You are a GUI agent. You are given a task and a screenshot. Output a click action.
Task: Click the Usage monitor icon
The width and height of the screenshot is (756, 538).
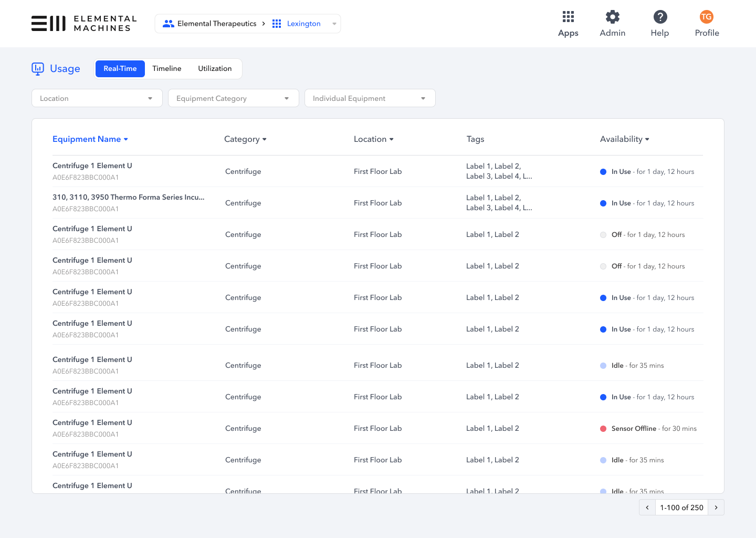(x=38, y=69)
